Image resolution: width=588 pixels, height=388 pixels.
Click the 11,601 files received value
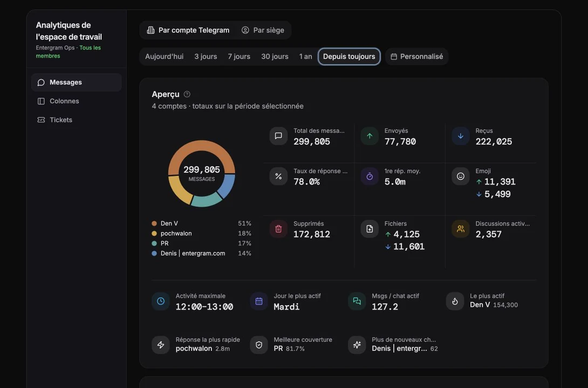pyautogui.click(x=409, y=247)
